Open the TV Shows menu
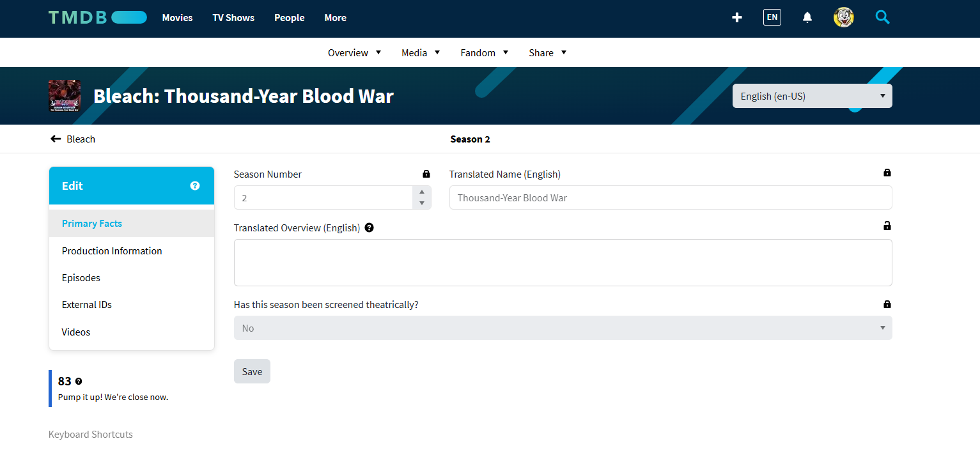This screenshot has height=455, width=980. pyautogui.click(x=233, y=18)
